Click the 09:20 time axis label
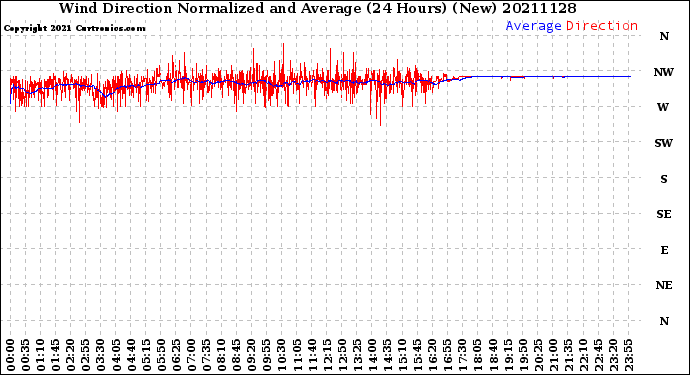The image size is (690, 375). pyautogui.click(x=251, y=356)
